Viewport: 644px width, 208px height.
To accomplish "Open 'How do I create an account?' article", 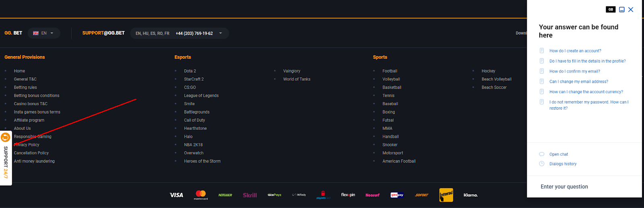I will click(x=575, y=51).
